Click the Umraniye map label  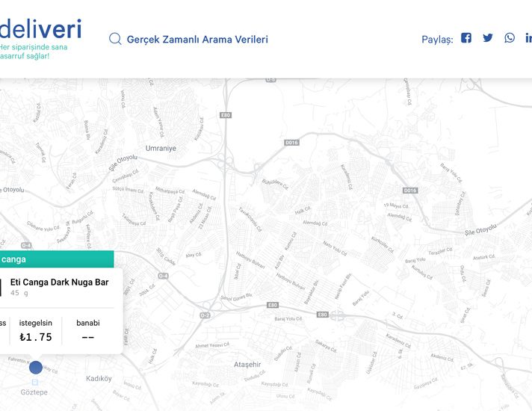coord(161,148)
